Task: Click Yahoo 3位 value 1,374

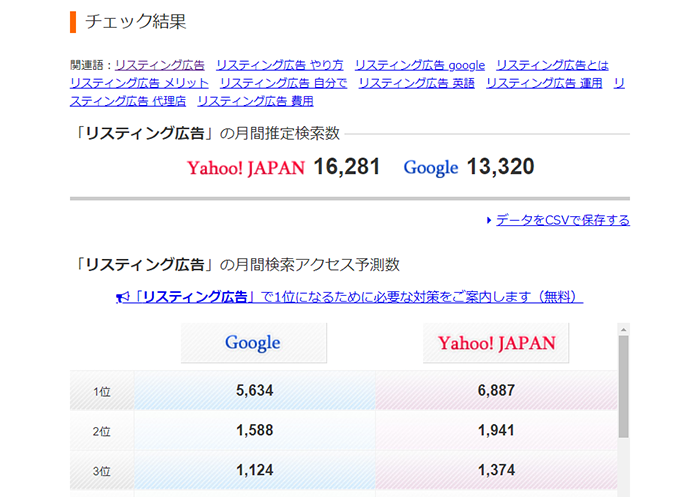Action: [496, 470]
